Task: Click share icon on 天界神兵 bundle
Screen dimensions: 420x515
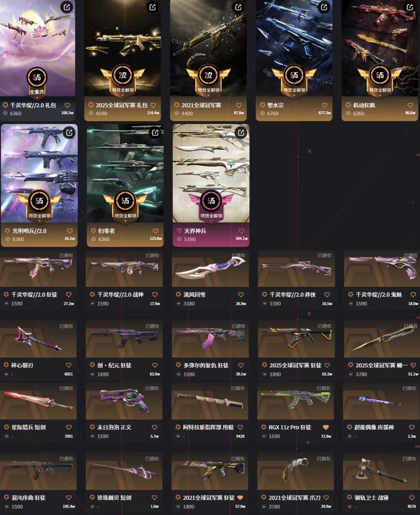Action: tap(241, 133)
